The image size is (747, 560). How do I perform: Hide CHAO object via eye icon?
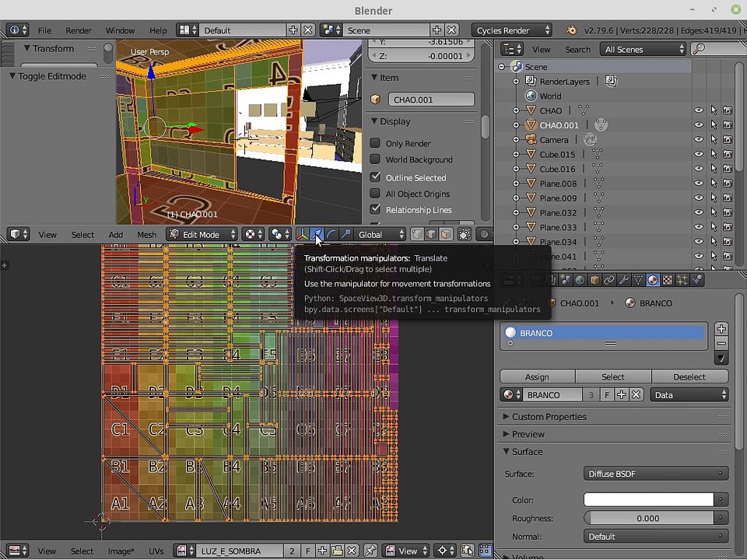pos(699,110)
